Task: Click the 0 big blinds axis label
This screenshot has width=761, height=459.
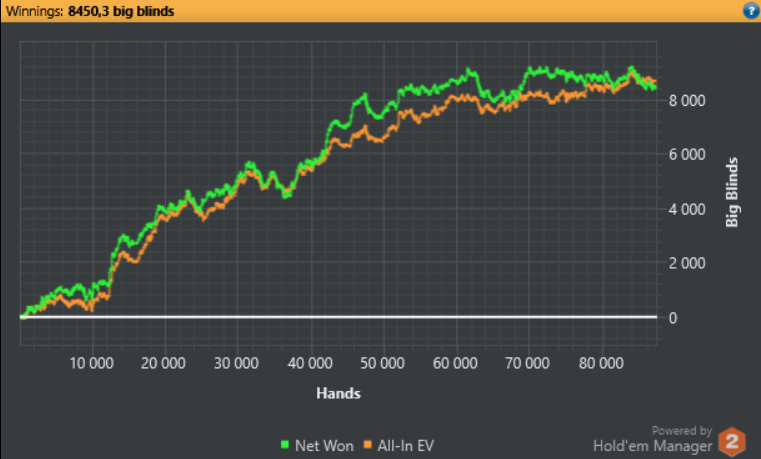Action: (x=673, y=318)
